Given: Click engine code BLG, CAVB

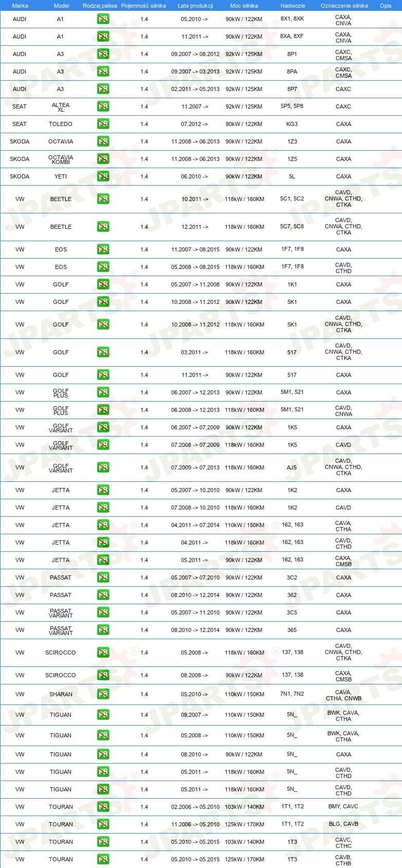Looking at the screenshot, I should tap(343, 824).
